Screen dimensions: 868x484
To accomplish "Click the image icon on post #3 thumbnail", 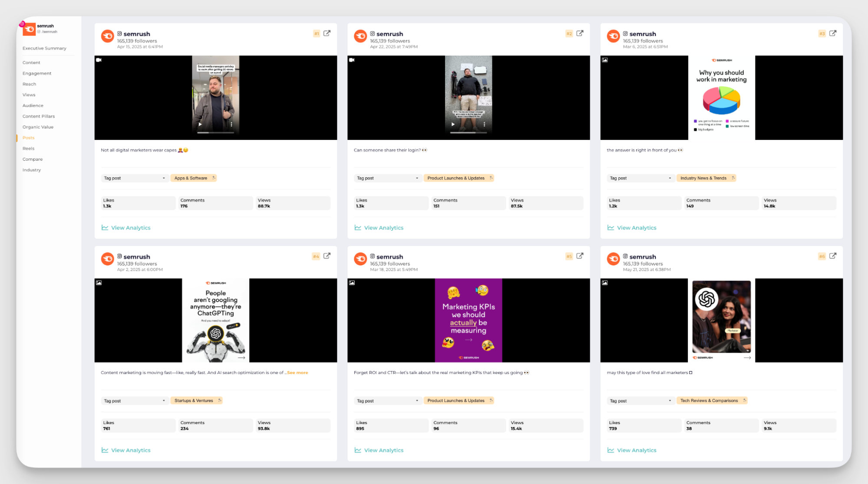I will (605, 60).
